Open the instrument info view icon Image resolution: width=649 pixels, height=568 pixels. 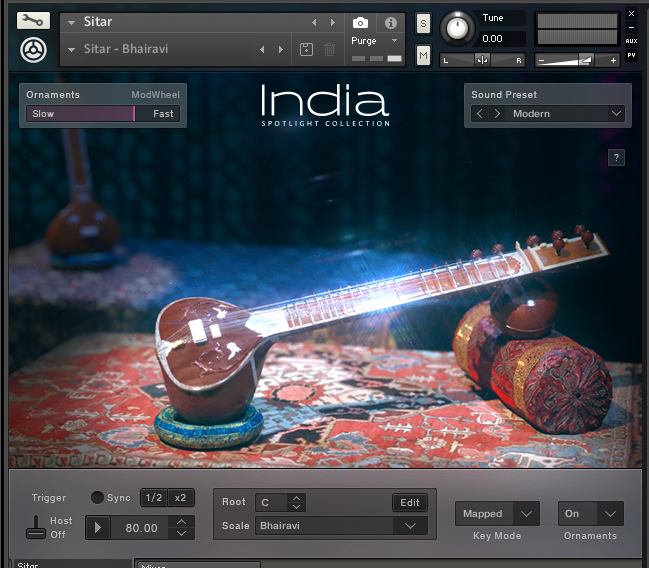[x=390, y=23]
